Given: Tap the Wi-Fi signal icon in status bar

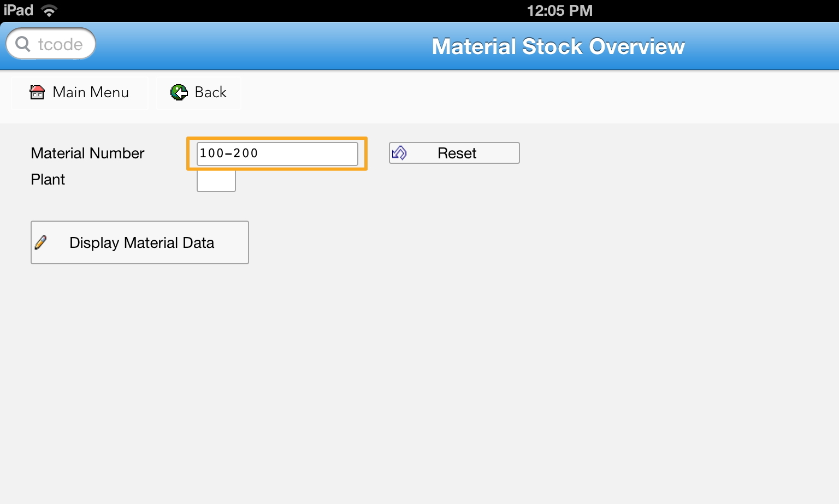Looking at the screenshot, I should click(x=49, y=10).
